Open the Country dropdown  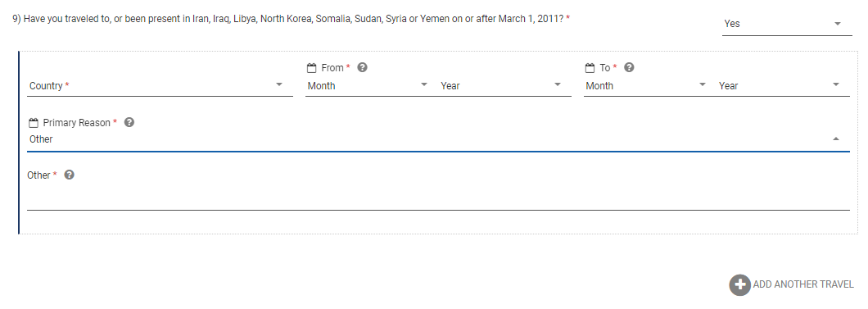click(x=160, y=86)
